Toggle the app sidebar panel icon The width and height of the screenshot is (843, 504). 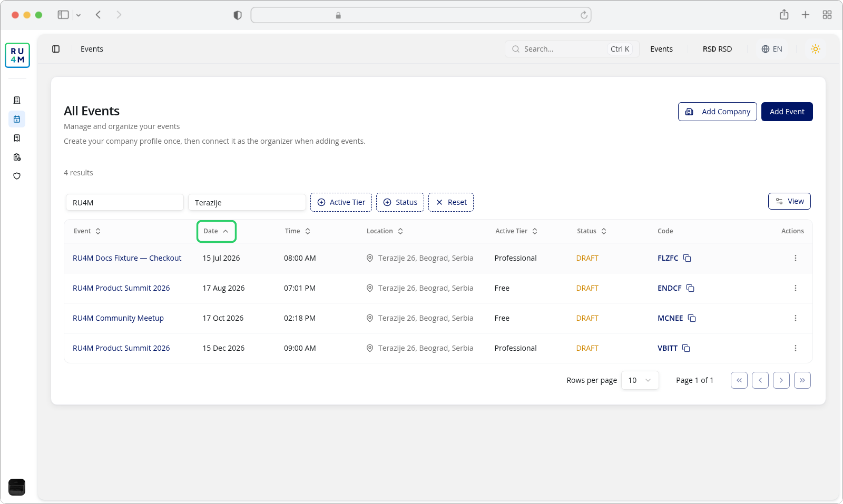(56, 49)
